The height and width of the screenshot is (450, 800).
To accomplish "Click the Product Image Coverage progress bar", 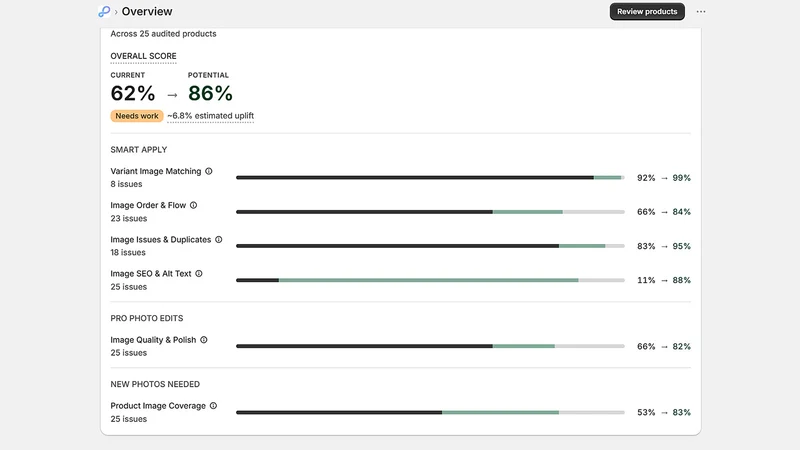I will point(430,412).
